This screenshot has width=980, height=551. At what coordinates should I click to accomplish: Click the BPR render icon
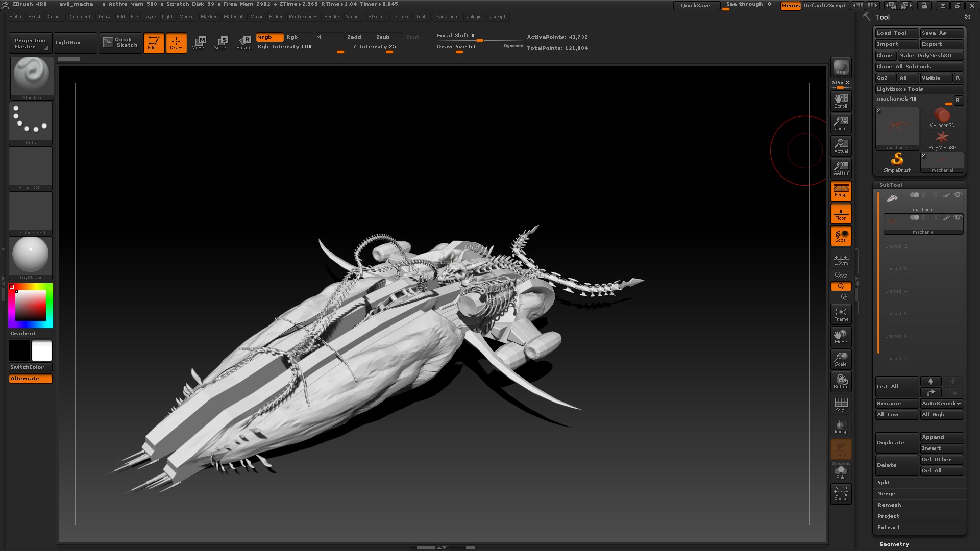(x=841, y=67)
